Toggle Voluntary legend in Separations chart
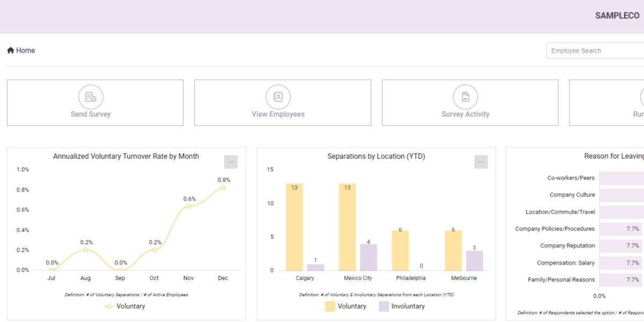Image resolution: width=644 pixels, height=322 pixels. (x=345, y=306)
